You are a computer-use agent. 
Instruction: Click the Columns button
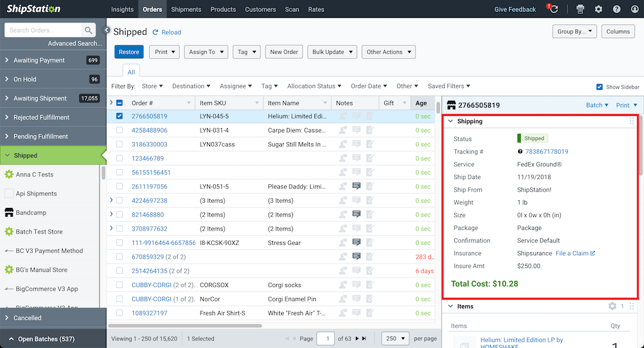[x=618, y=31]
